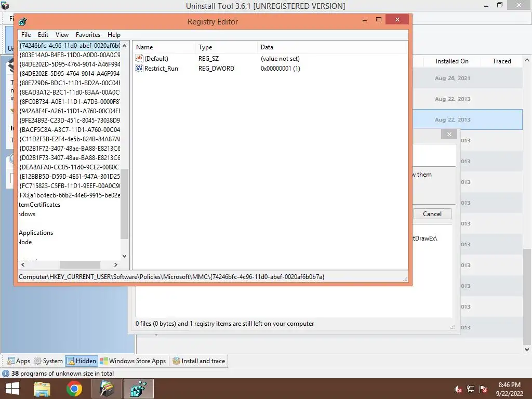Switch to Apps tab in Uninstall Tool
The height and width of the screenshot is (399, 532).
coord(19,361)
